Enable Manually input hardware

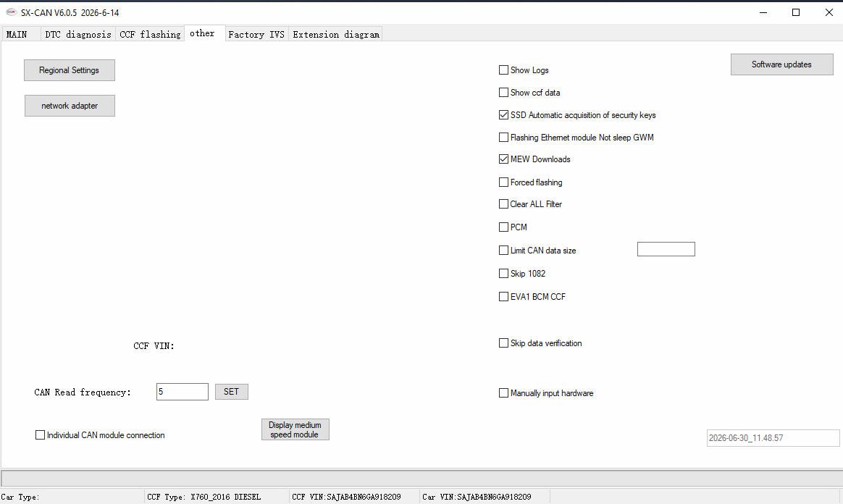pyautogui.click(x=504, y=393)
